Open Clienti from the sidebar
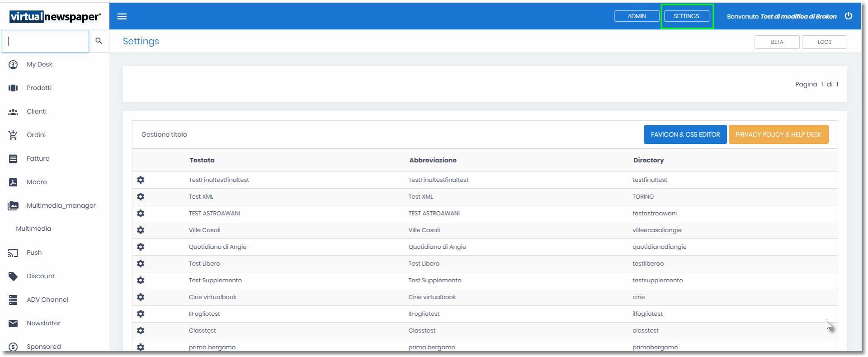This screenshot has width=868, height=357. pos(36,112)
